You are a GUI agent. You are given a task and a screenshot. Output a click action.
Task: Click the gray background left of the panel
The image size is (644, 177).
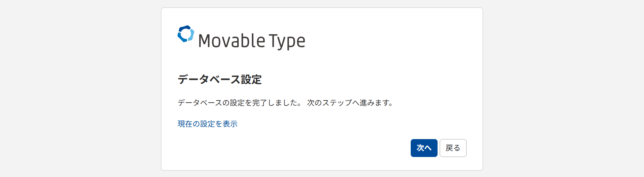point(79,89)
